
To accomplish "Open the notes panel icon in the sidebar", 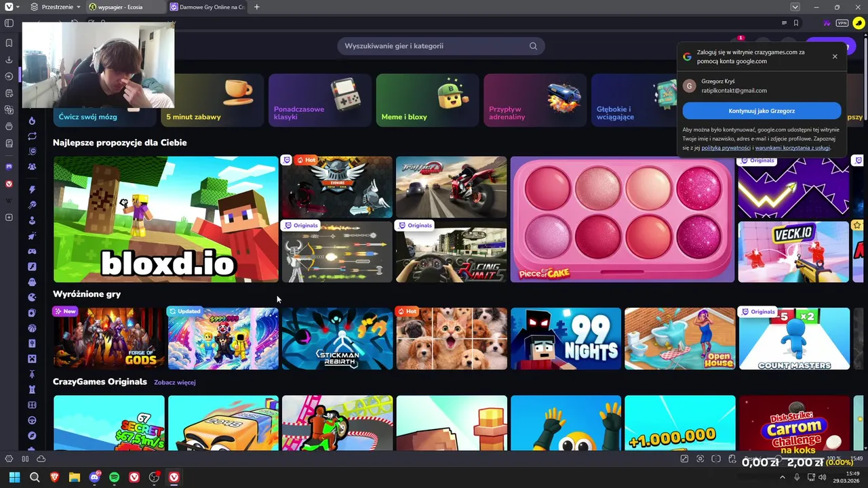I will point(9,93).
